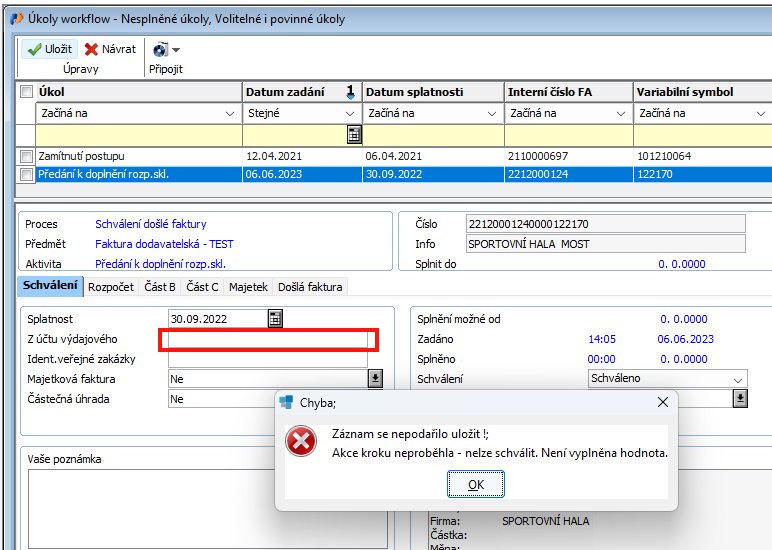
Task: Expand the Úkol filter 'Začíná na' dropdown
Action: coord(231,114)
